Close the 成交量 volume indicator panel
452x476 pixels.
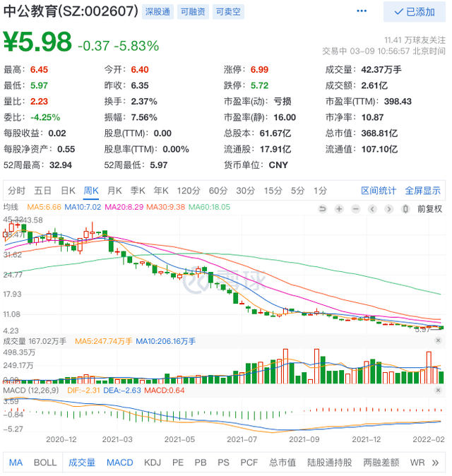(x=438, y=340)
